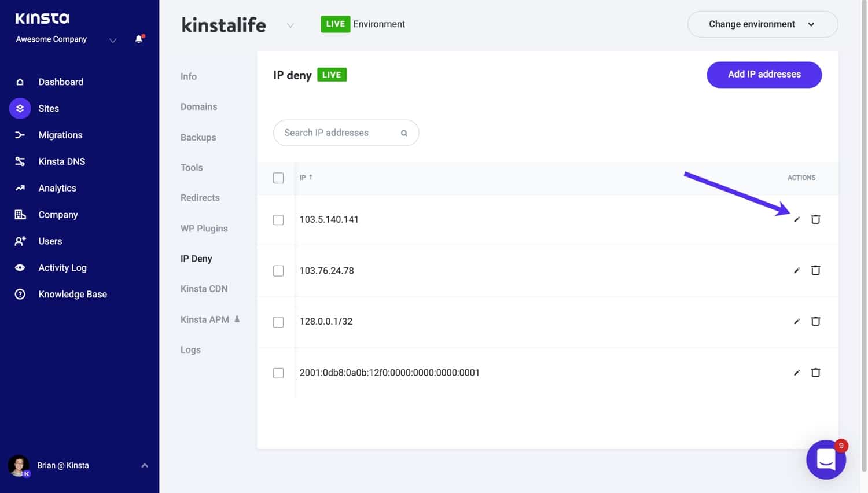The height and width of the screenshot is (493, 868).
Task: Select the Sites icon in the sidebar
Action: pos(20,108)
